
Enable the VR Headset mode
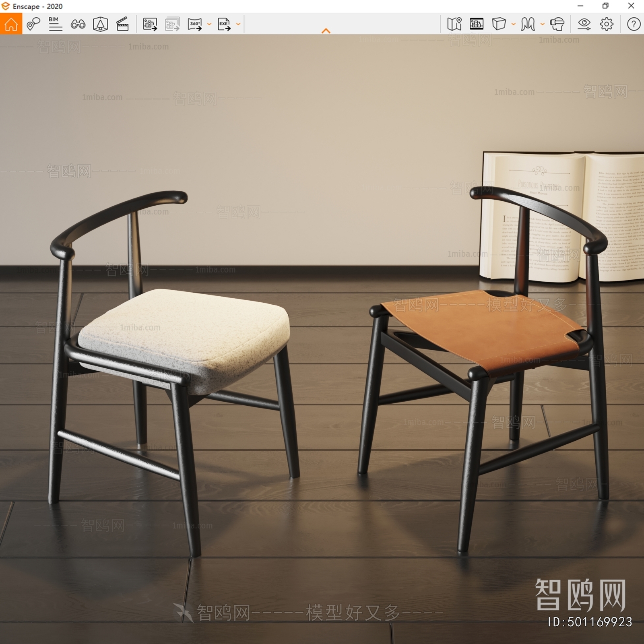(557, 24)
